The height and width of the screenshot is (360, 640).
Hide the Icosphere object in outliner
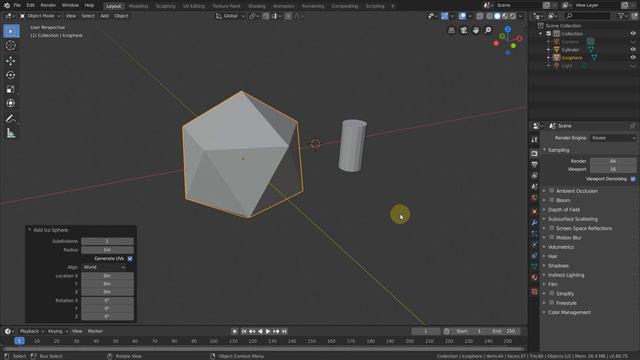click(x=633, y=58)
